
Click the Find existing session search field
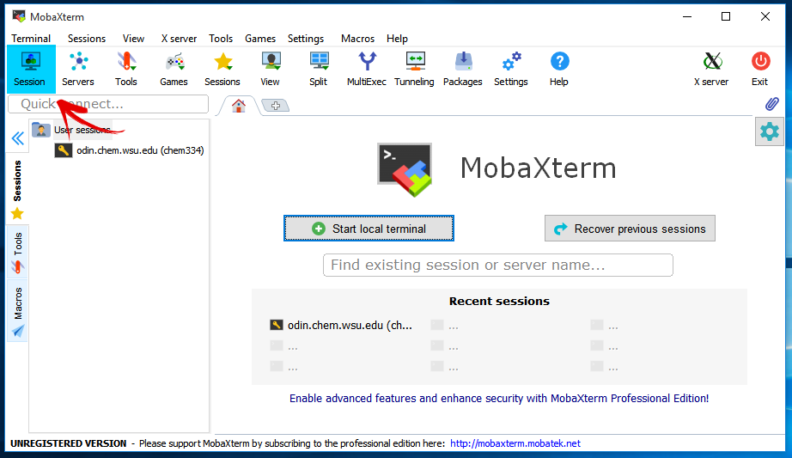click(x=497, y=265)
